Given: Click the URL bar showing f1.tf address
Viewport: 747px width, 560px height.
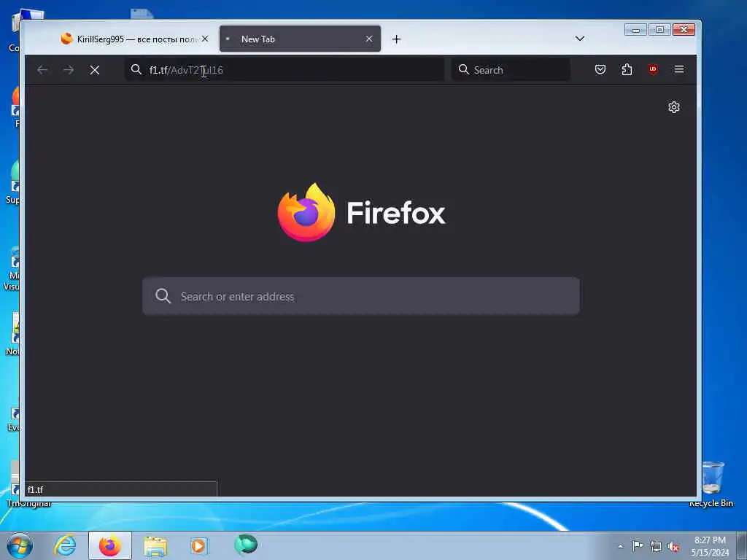Looking at the screenshot, I should 285,70.
